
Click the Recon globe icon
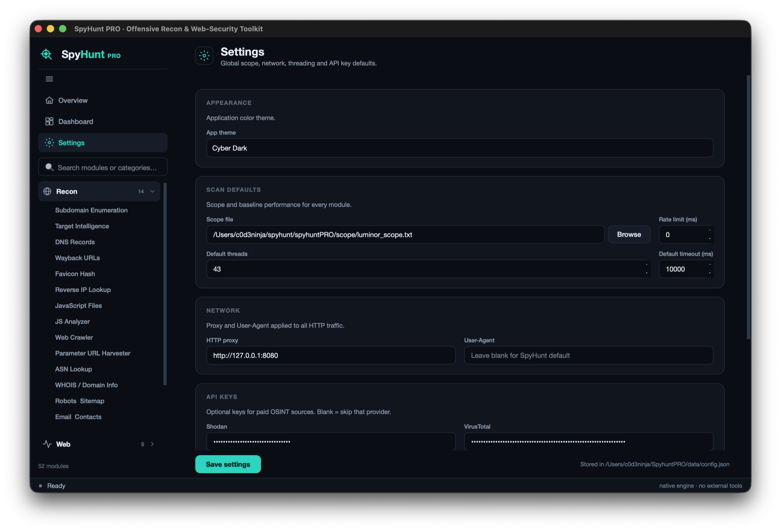47,191
